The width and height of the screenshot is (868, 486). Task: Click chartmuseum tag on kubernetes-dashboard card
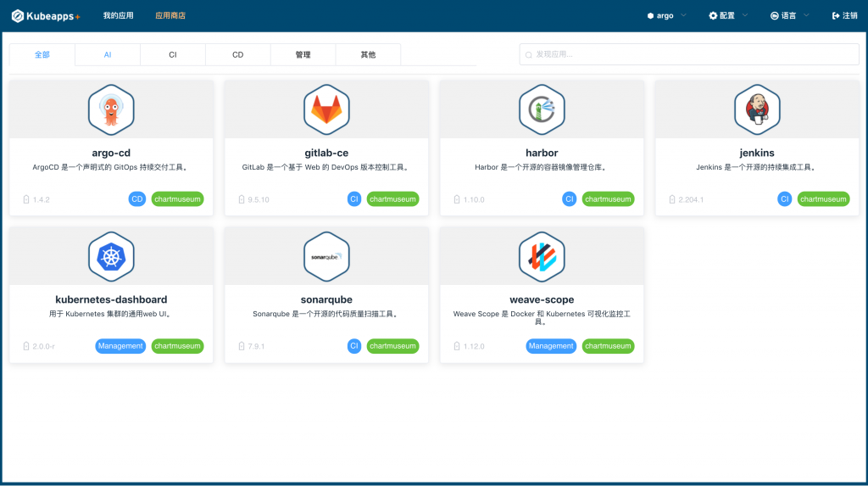coord(178,346)
